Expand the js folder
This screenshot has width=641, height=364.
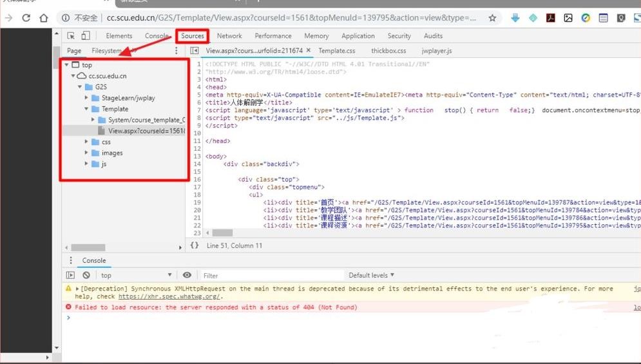pos(86,164)
